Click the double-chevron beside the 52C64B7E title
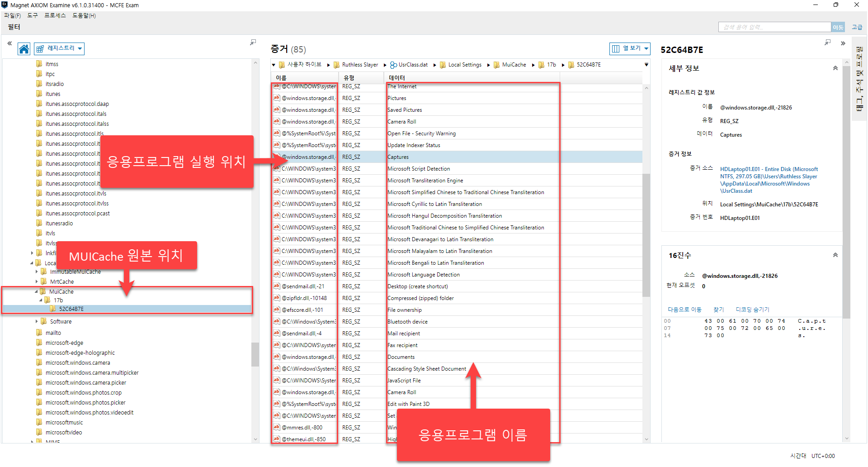This screenshot has height=467, width=868. point(843,43)
